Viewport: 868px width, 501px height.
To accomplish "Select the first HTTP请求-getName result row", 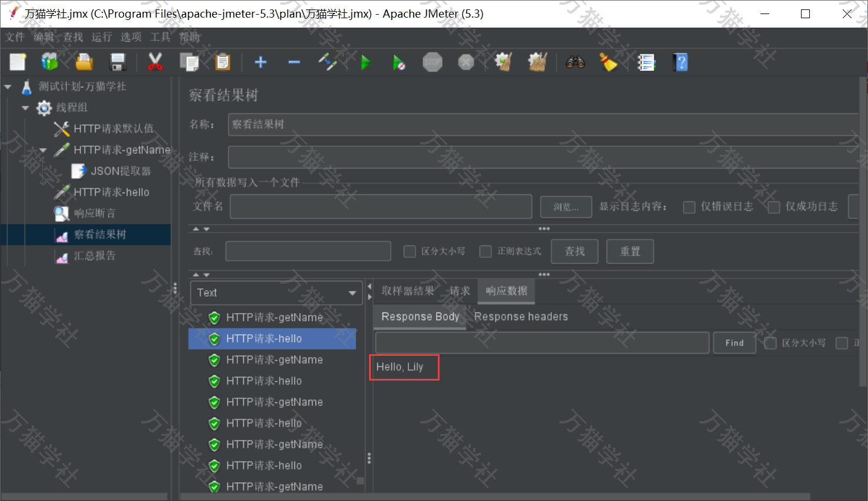I will point(272,318).
